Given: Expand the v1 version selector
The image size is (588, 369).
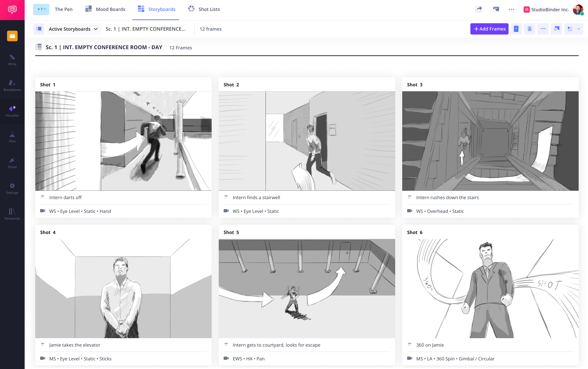Looking at the screenshot, I should (41, 9).
